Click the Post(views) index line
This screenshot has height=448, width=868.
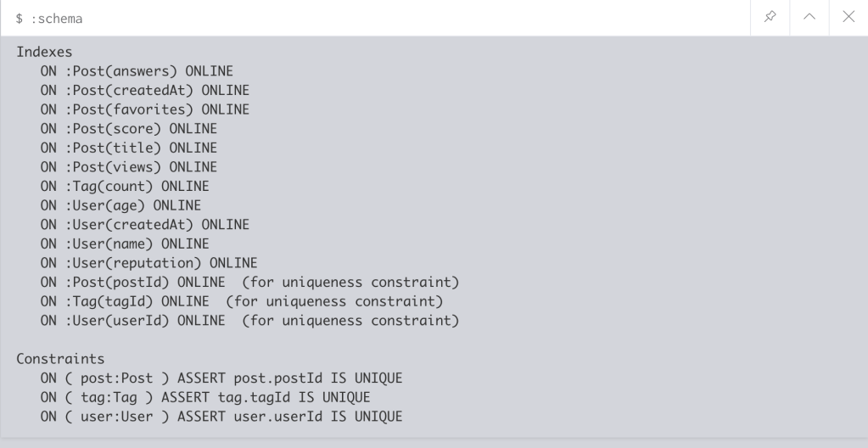click(128, 167)
